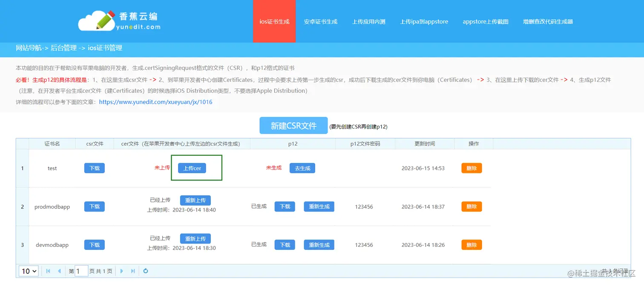The image size is (644, 286).
Task: Click red 未生成 status text
Action: pos(274,168)
